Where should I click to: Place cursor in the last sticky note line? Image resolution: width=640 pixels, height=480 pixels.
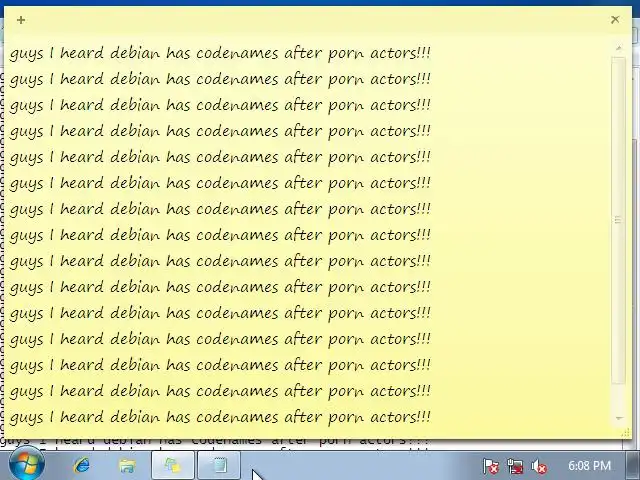pos(220,417)
